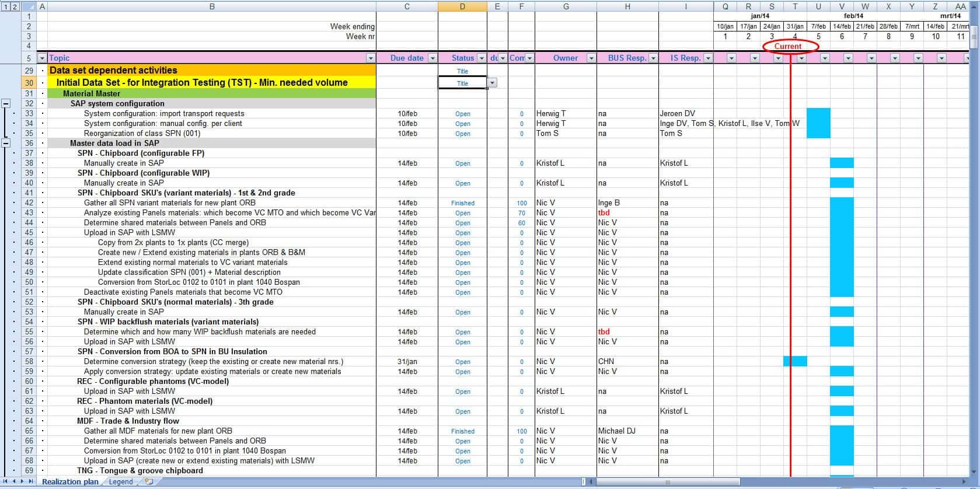Switch to the Legend sheet tab
This screenshot has height=489, width=980.
point(121,482)
